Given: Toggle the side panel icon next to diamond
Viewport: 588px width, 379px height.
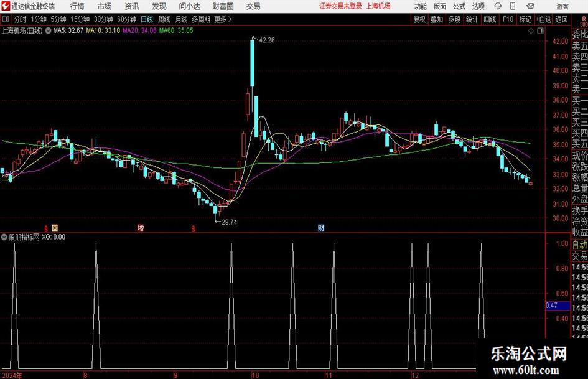Looking at the screenshot, I should tap(540, 31).
